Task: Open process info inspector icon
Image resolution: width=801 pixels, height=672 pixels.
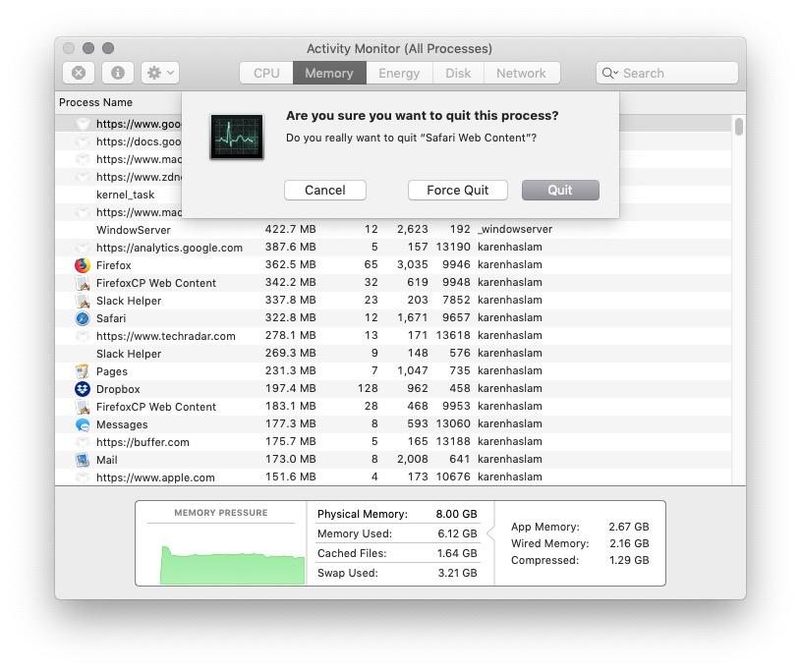Action: click(118, 73)
